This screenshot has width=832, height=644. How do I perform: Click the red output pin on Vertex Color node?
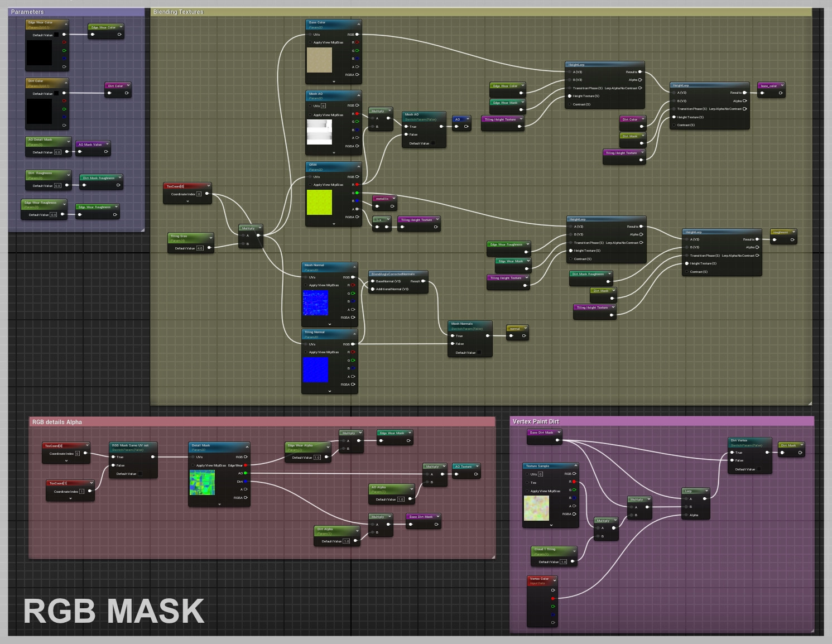coord(553,598)
